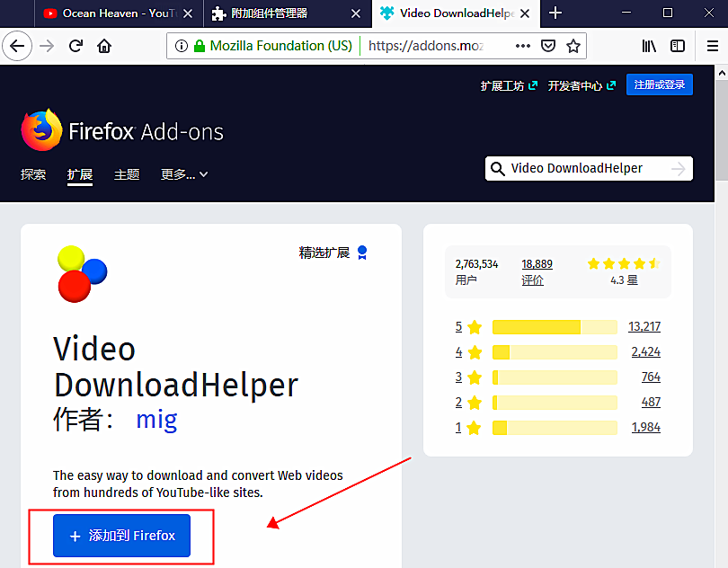Open the 探索 navigation item

click(33, 174)
